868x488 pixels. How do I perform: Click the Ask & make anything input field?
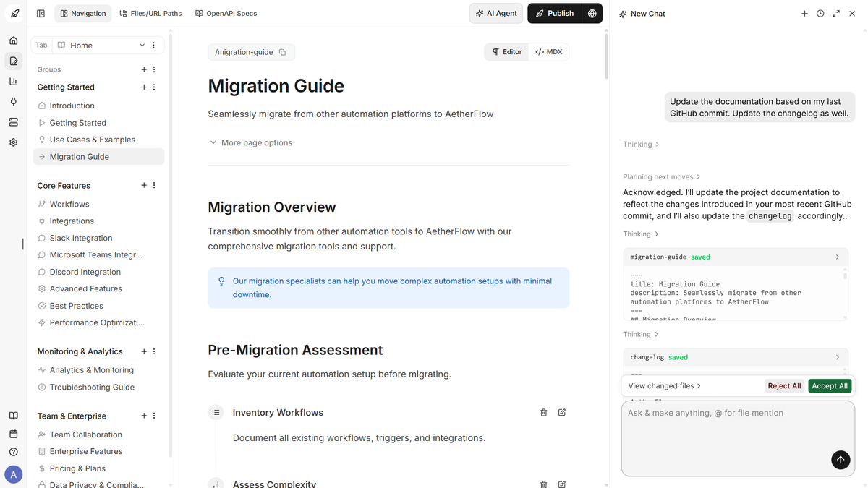coord(723,434)
